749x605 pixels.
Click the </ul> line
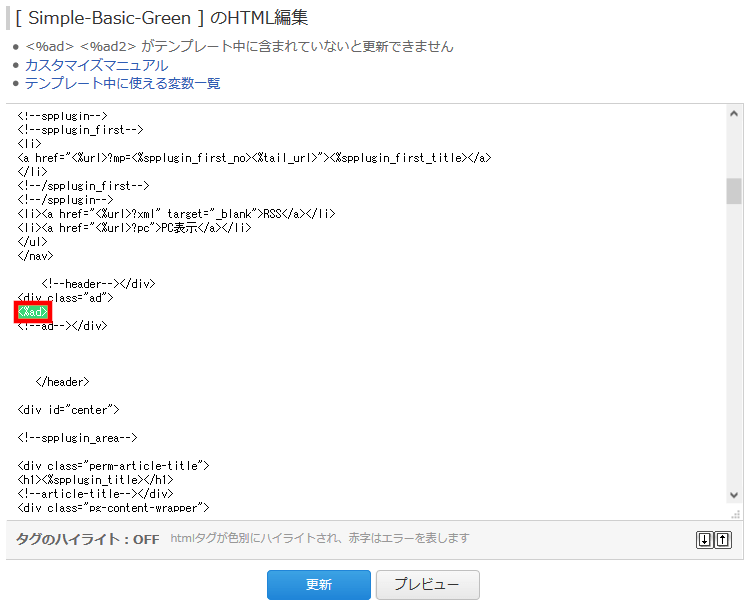pyautogui.click(x=32, y=242)
